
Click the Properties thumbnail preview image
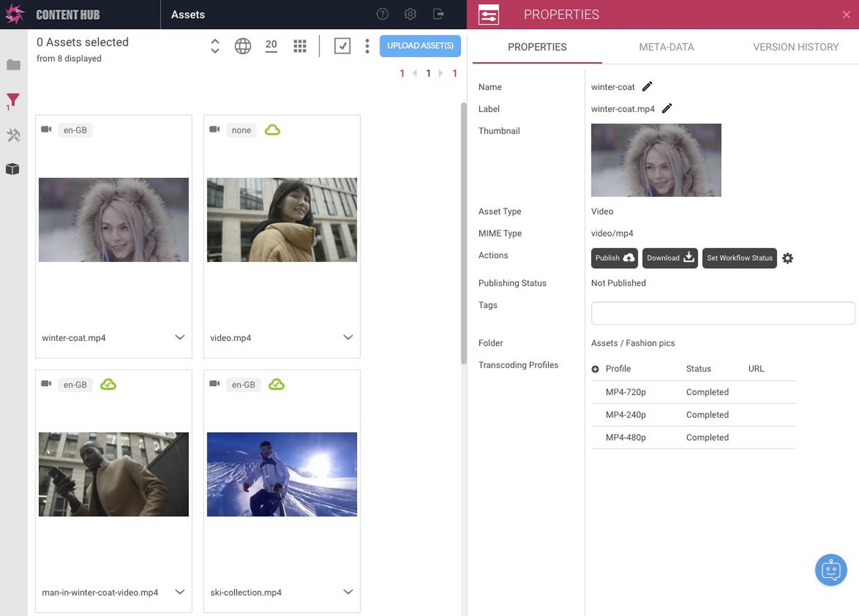[656, 160]
